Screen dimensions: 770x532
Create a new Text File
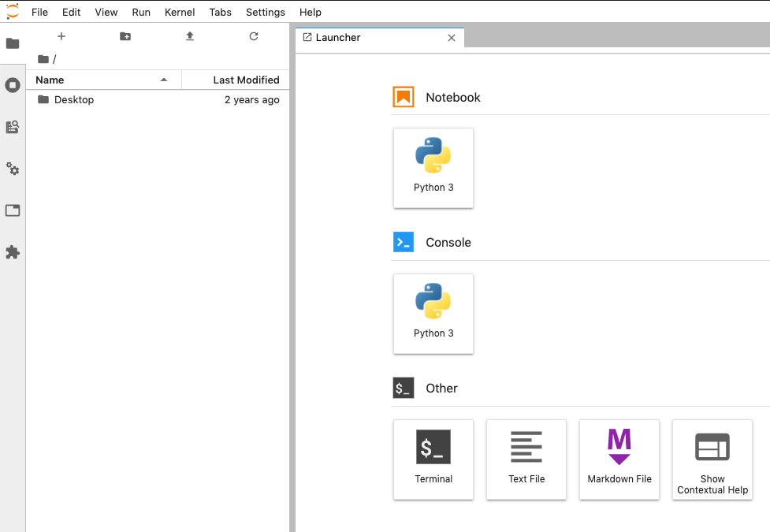526,459
